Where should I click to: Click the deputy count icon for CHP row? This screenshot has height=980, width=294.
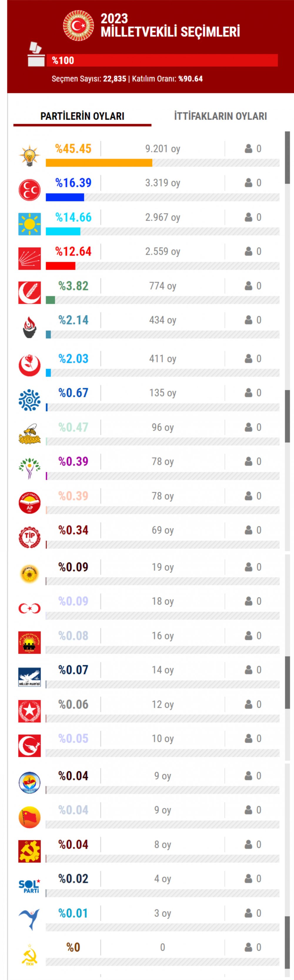tap(249, 251)
